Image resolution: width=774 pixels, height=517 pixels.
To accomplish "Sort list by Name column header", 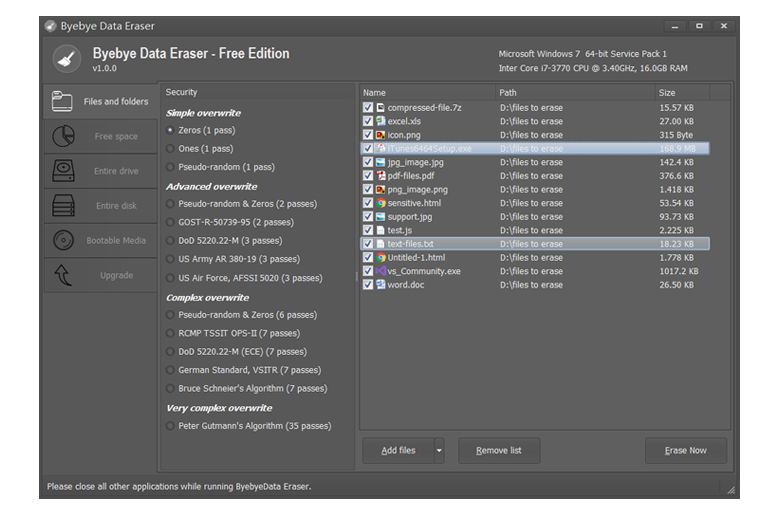I will click(x=427, y=92).
